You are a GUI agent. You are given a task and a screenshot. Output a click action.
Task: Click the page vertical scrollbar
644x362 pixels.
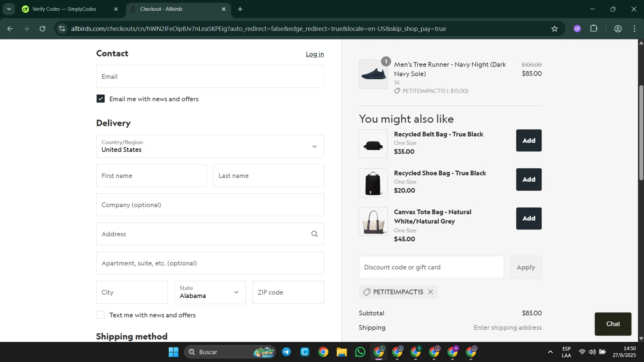click(x=641, y=133)
